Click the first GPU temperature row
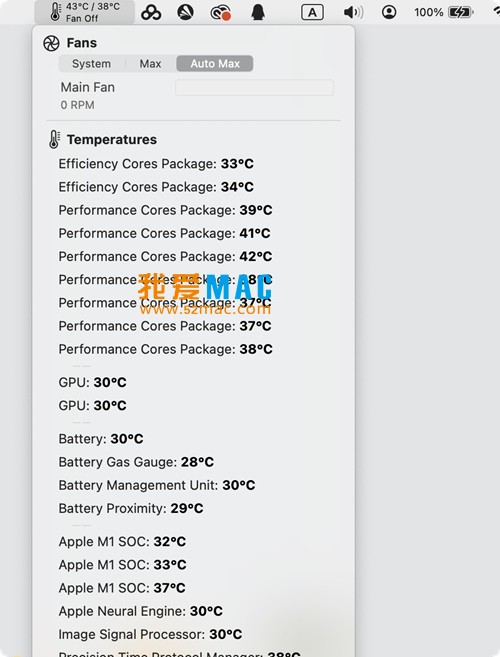Viewport: 500px width, 657px height. (x=93, y=382)
